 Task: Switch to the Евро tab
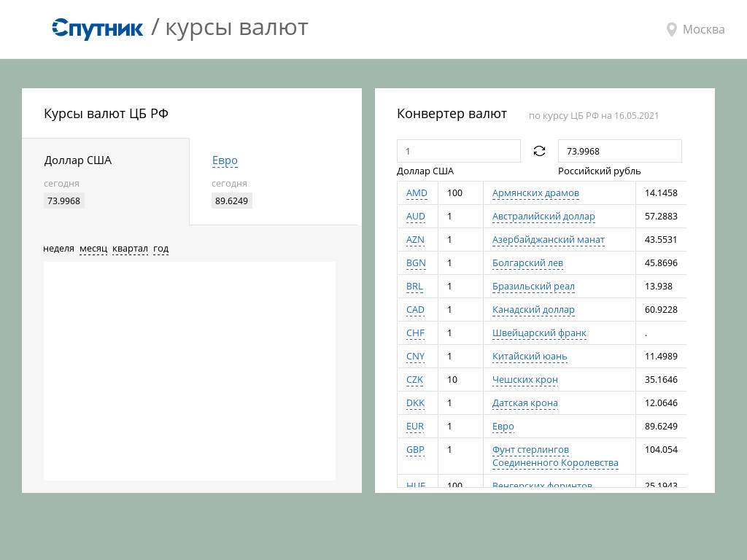225,160
